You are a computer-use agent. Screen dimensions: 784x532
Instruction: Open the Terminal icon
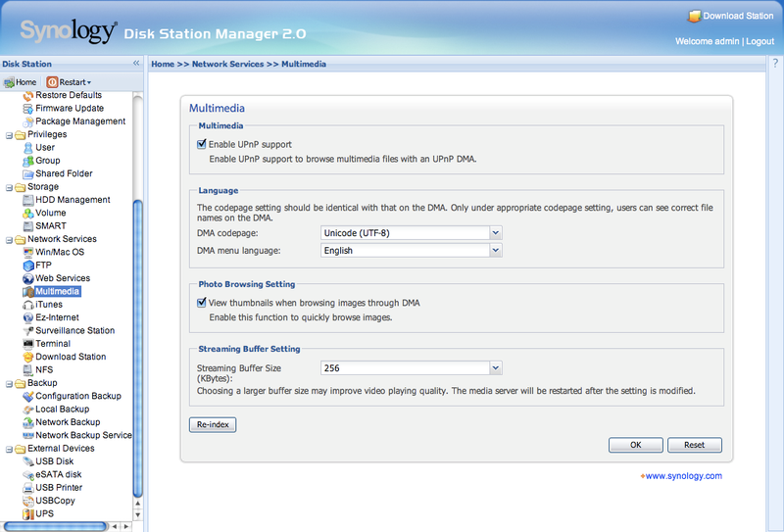click(28, 344)
